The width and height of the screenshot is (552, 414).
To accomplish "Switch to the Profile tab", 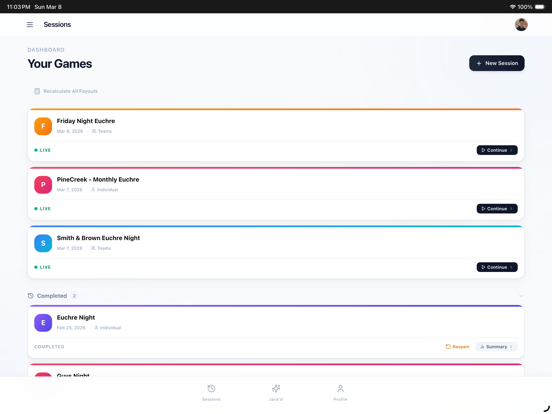I will point(340,393).
